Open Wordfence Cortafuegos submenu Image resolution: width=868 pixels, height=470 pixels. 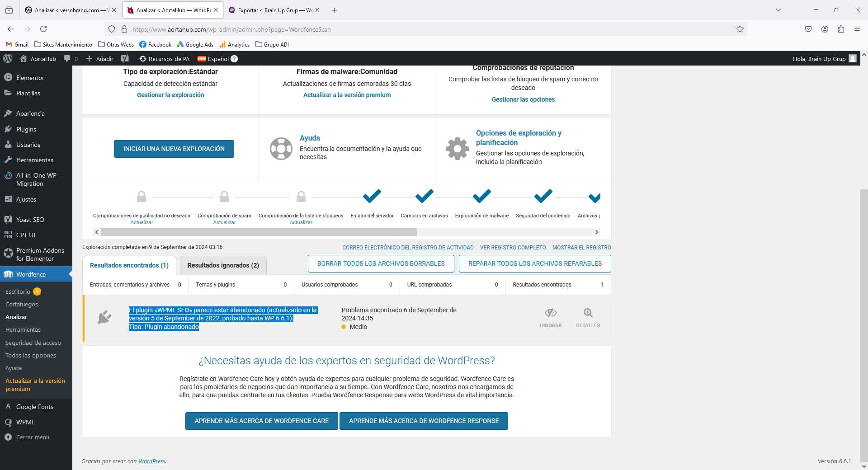tap(22, 305)
